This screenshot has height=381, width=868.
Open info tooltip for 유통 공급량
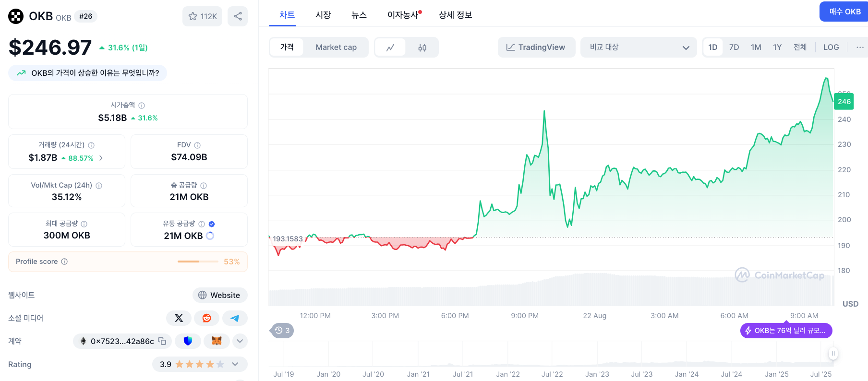[202, 224]
